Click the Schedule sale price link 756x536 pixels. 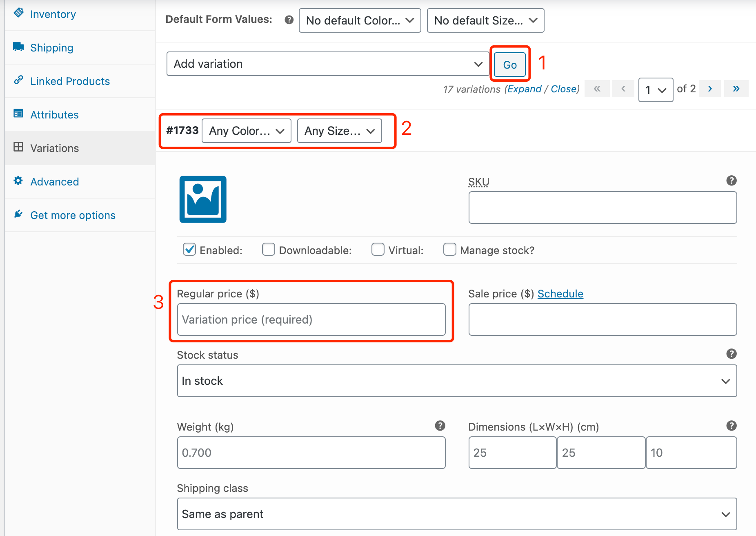click(560, 294)
